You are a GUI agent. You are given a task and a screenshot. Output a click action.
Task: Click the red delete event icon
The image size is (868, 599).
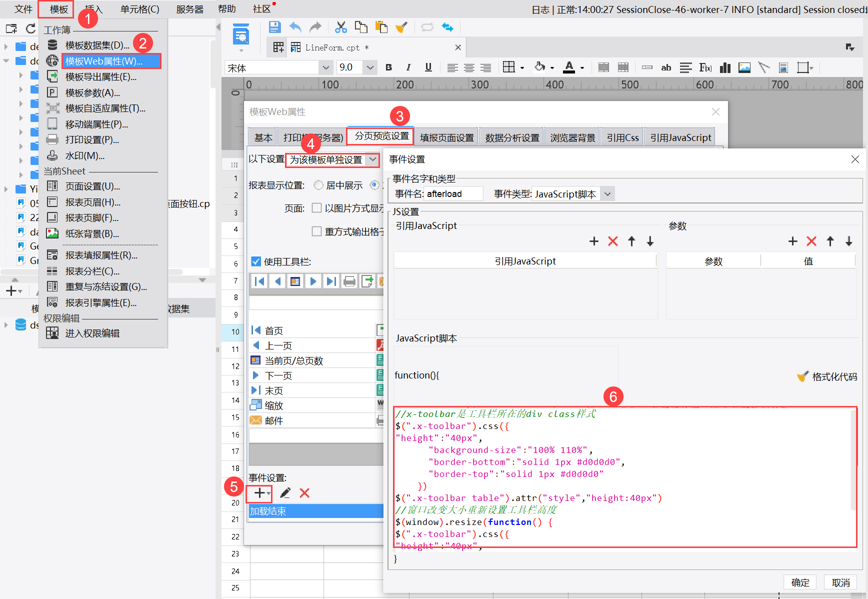(304, 493)
